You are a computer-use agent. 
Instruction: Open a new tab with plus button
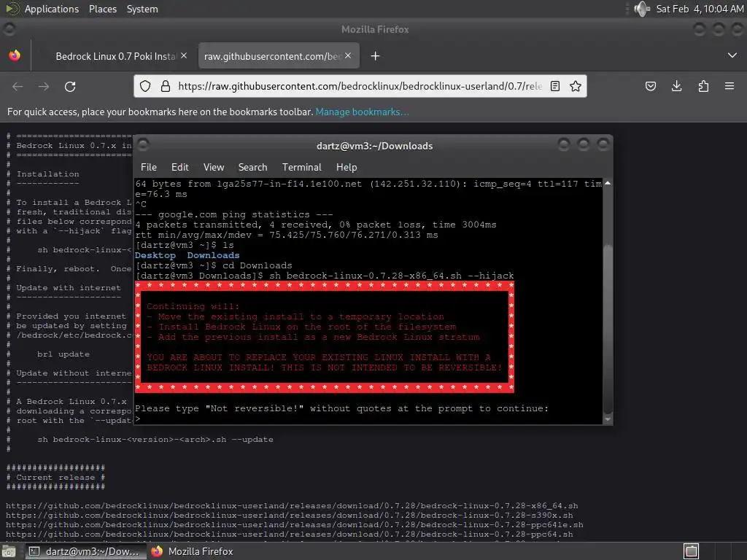pos(376,56)
